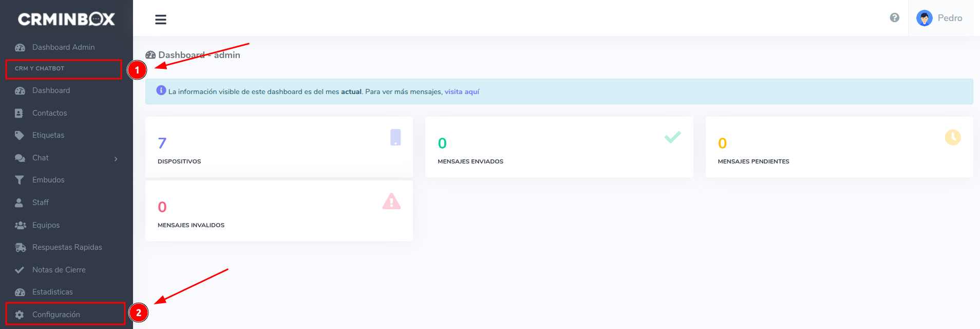980x329 pixels.
Task: Open the Pedro user dropdown
Action: [x=949, y=19]
